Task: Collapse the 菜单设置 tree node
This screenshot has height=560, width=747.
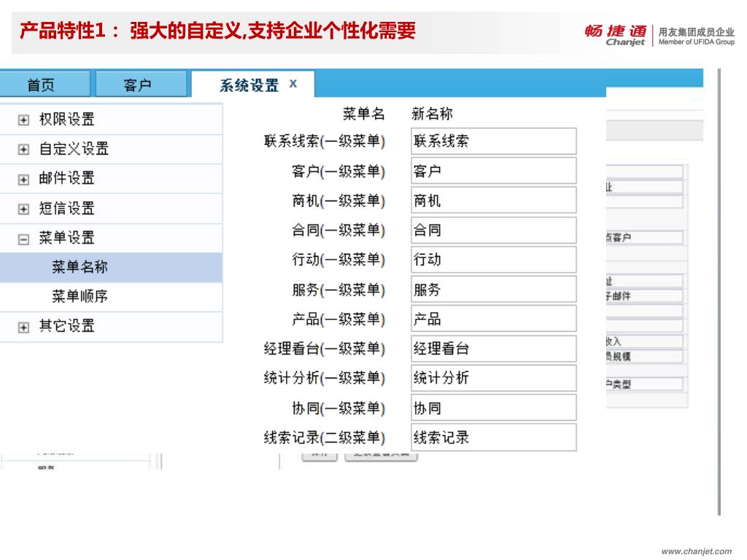Action: pos(23,238)
